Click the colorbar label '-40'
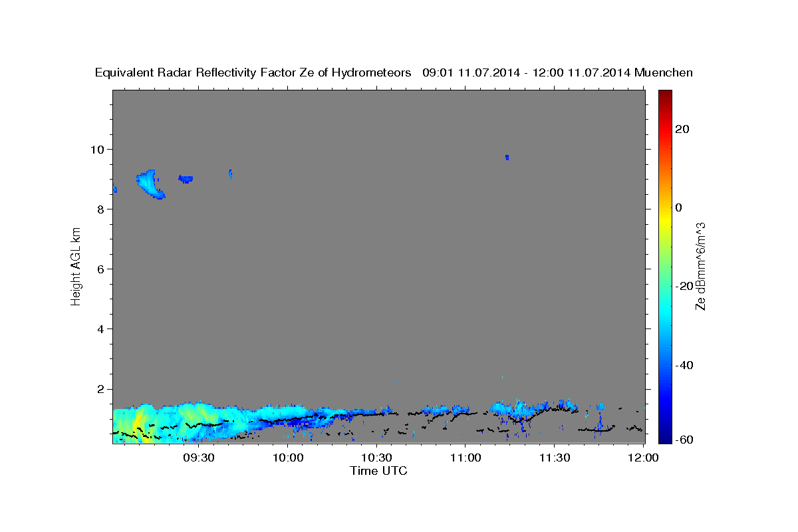The image size is (798, 532). 685,365
